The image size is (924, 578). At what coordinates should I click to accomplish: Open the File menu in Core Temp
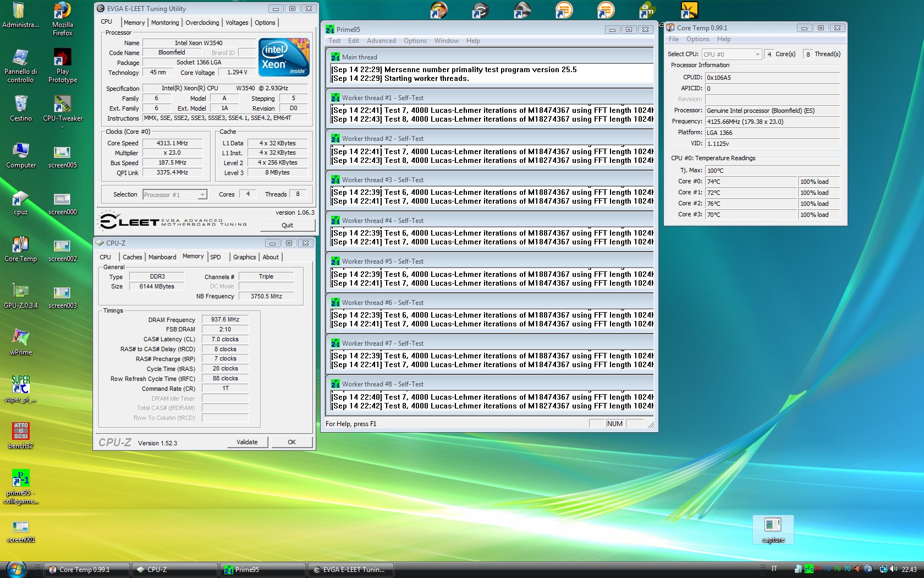tap(674, 39)
